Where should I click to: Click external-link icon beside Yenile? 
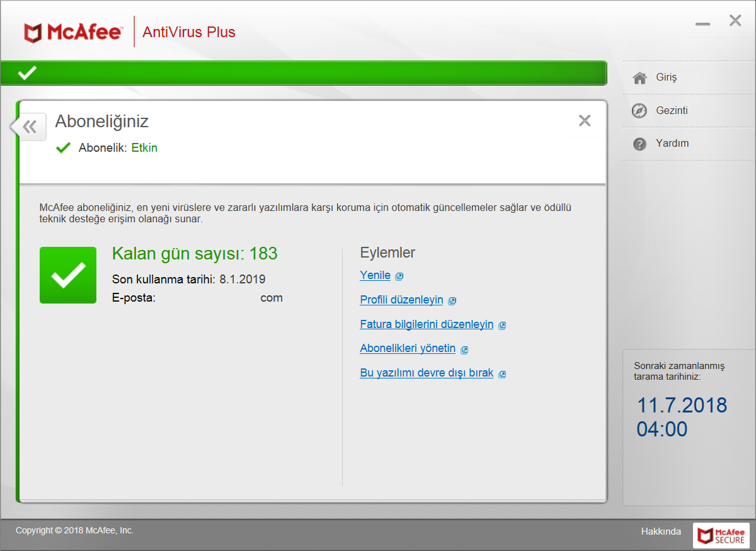399,276
